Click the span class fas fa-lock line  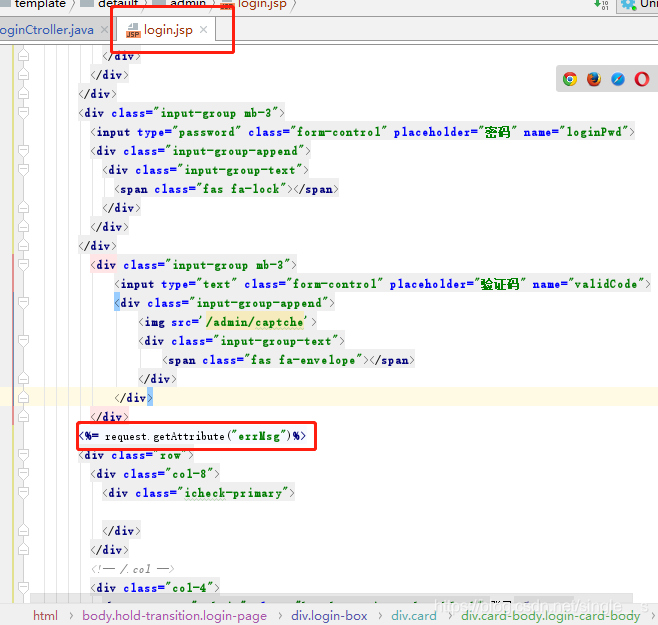pyautogui.click(x=226, y=189)
